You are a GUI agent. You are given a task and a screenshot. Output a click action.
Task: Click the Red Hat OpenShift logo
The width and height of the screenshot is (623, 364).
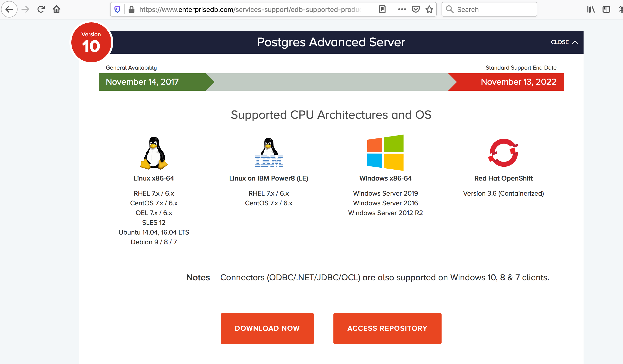coord(503,153)
